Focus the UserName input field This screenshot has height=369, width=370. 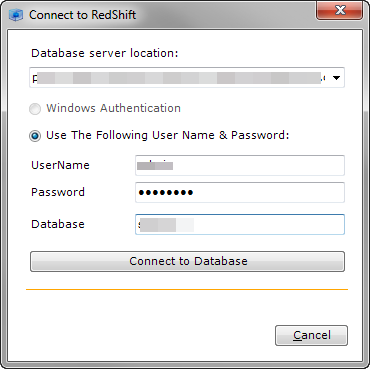tap(240, 165)
